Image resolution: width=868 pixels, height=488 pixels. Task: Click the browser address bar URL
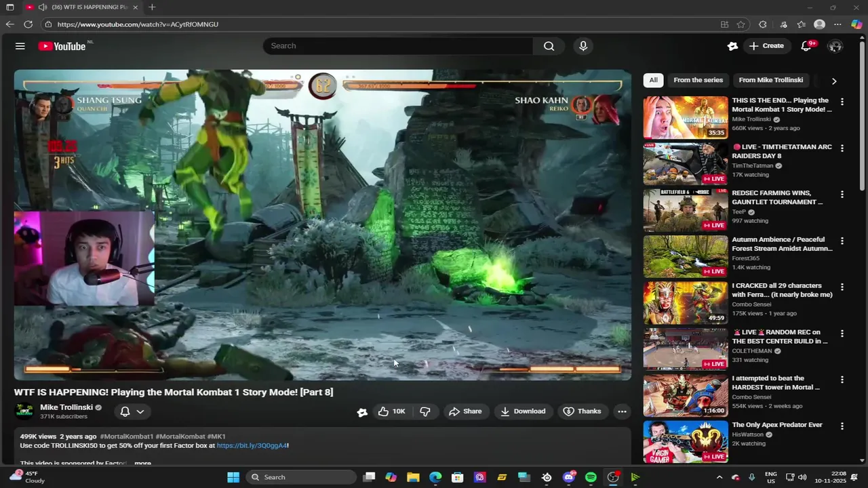(138, 24)
